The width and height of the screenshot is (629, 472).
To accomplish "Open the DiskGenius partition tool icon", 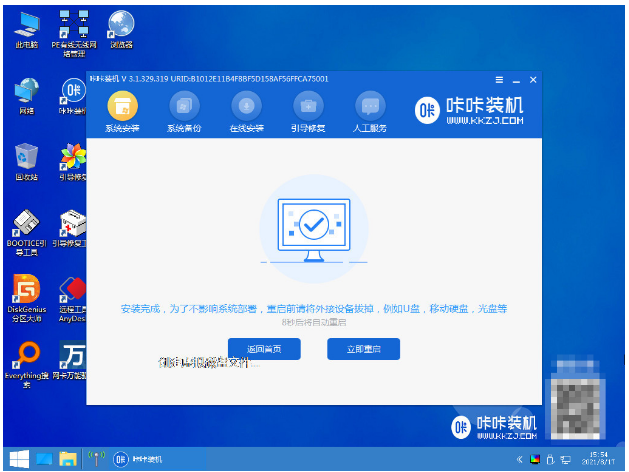I will click(26, 298).
